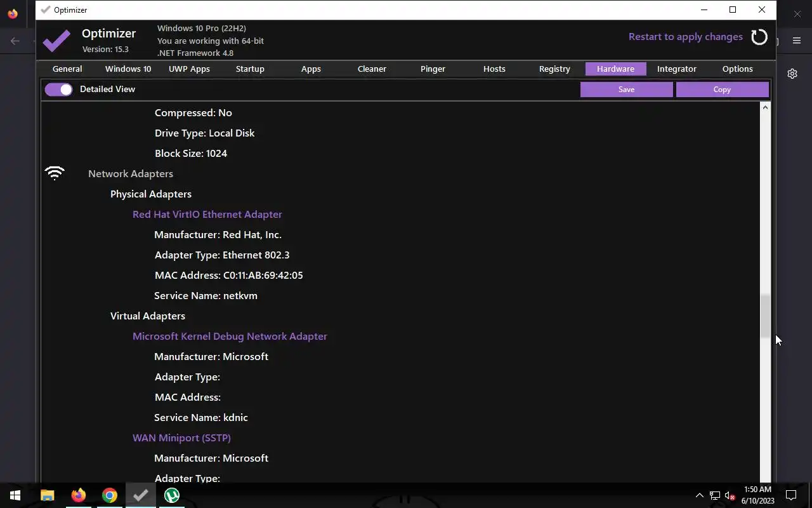This screenshot has width=812, height=508.
Task: Click the Save button
Action: click(626, 90)
